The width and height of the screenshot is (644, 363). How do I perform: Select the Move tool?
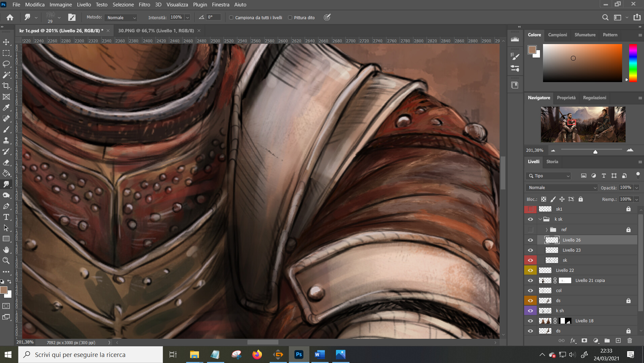[6, 42]
